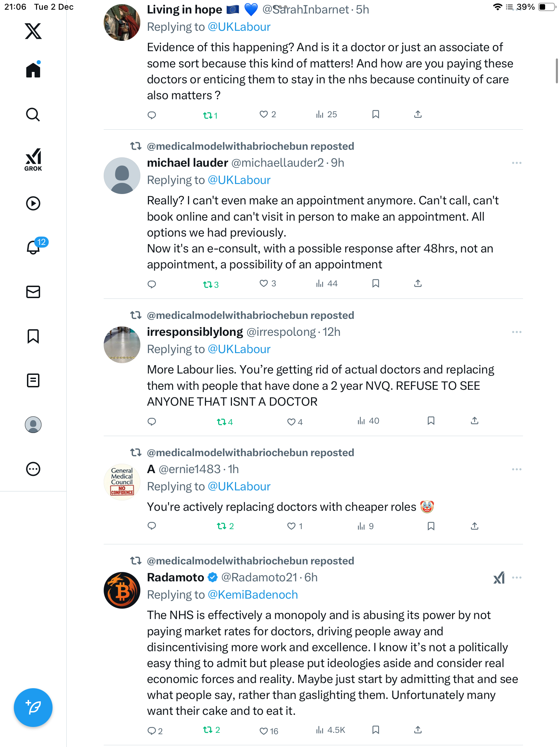
Task: Open Messages envelope icon
Action: (x=33, y=292)
